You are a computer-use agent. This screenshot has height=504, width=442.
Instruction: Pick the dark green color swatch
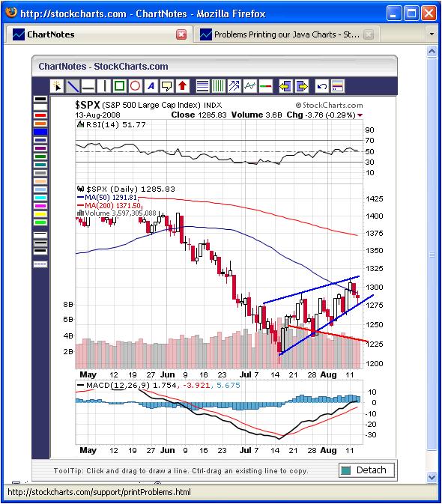click(40, 157)
